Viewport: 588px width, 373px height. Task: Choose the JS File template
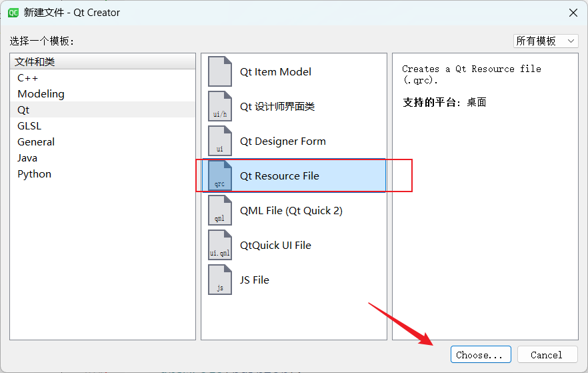tap(294, 280)
